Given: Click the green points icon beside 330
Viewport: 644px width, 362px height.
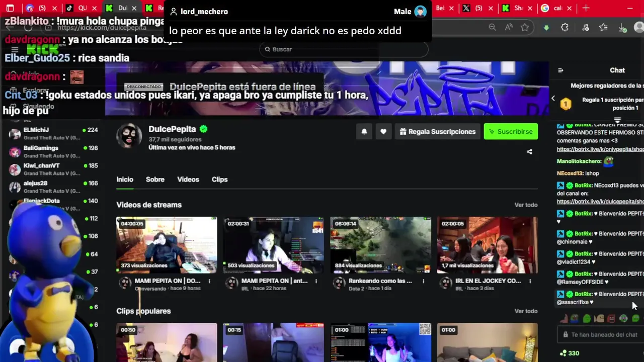Looking at the screenshot, I should 563,353.
